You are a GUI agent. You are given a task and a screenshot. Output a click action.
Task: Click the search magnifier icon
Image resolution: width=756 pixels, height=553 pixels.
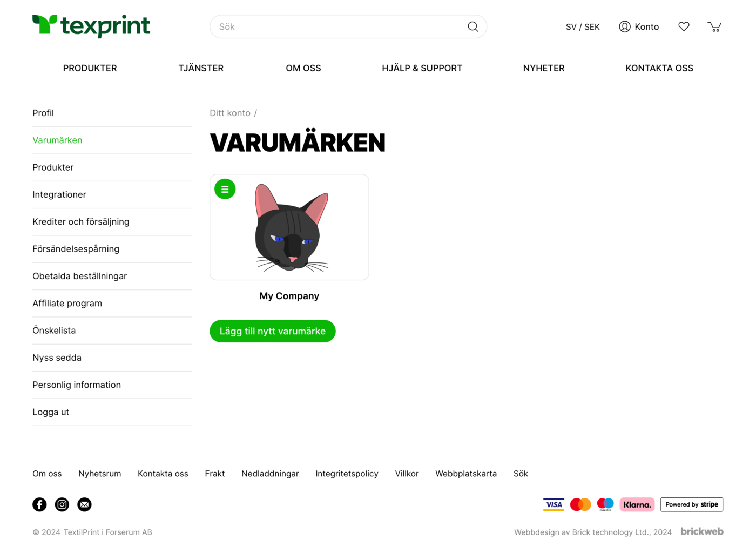pos(473,26)
